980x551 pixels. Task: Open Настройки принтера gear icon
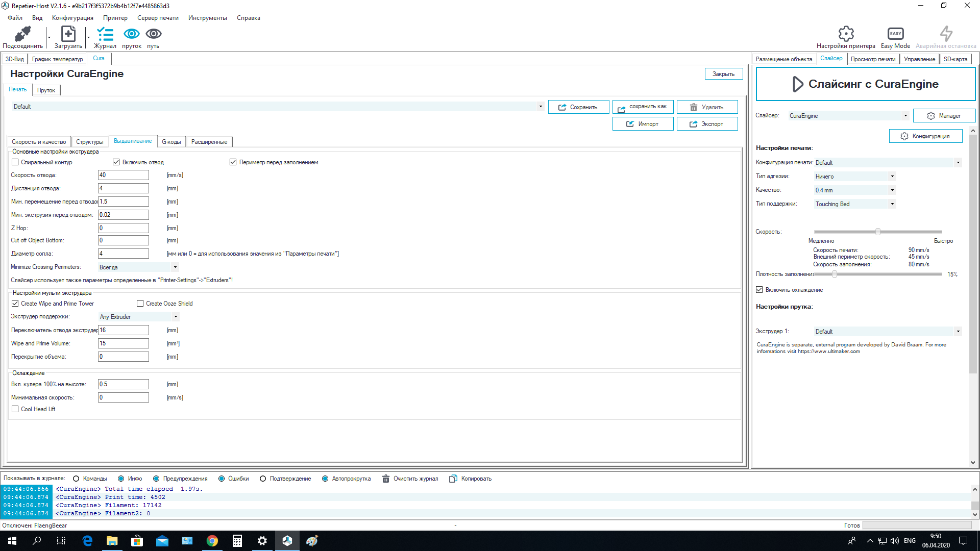click(846, 34)
